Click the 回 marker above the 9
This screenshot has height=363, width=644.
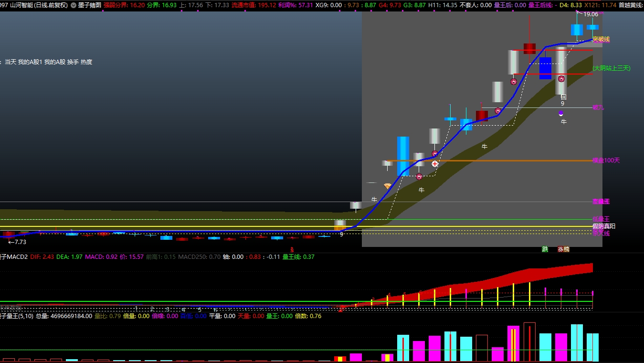coord(563,97)
